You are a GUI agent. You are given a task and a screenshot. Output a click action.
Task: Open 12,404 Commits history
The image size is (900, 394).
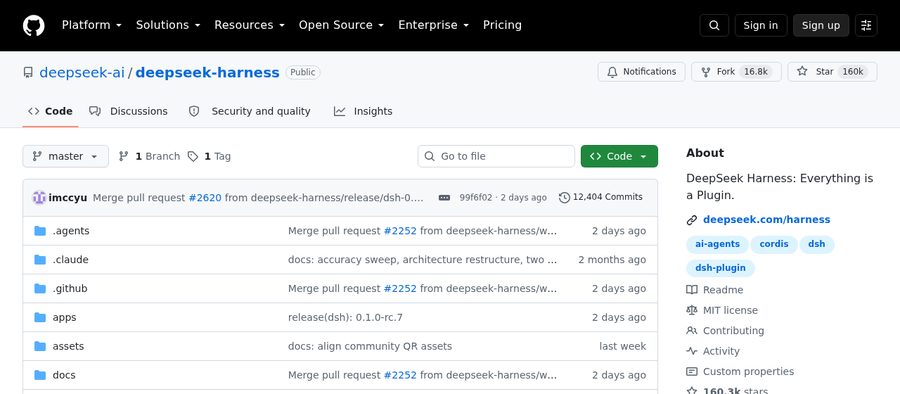pyautogui.click(x=600, y=198)
